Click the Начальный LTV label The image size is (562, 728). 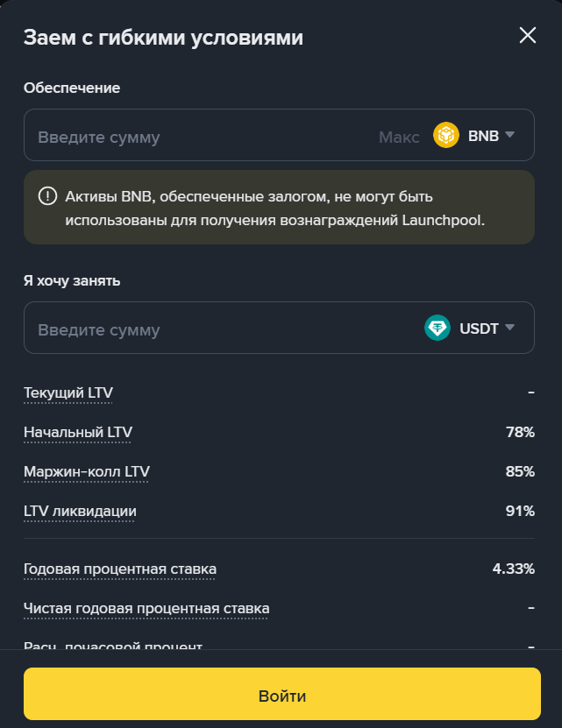[x=78, y=432]
